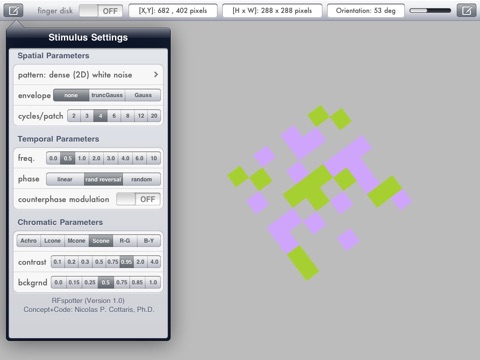Select Scone chromatic mode
480x360 pixels.
[101, 241]
